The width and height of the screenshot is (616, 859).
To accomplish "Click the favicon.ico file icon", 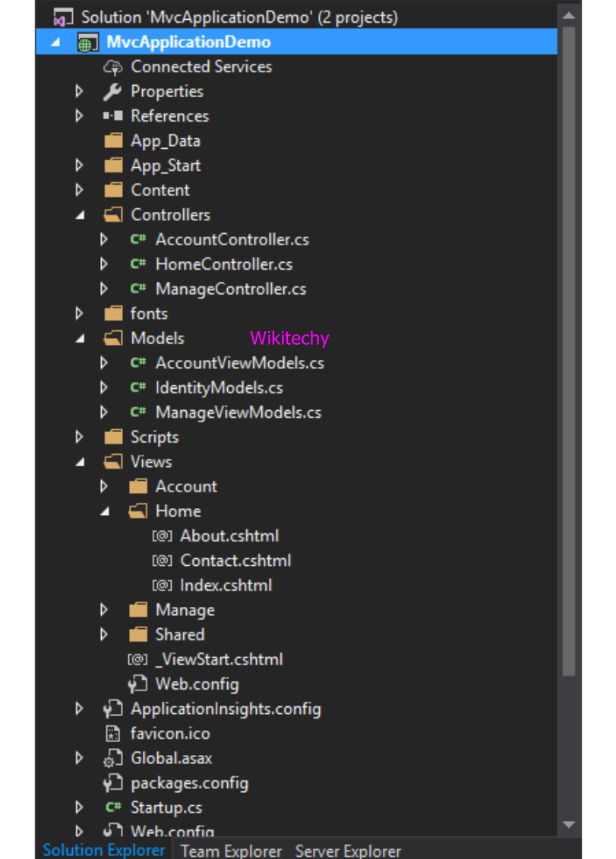I will 112,734.
